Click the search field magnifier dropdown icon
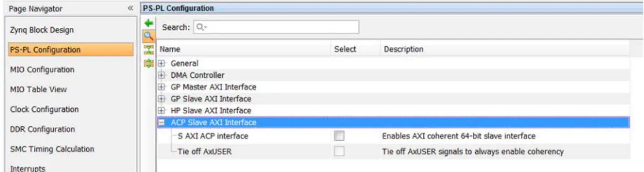 point(201,27)
